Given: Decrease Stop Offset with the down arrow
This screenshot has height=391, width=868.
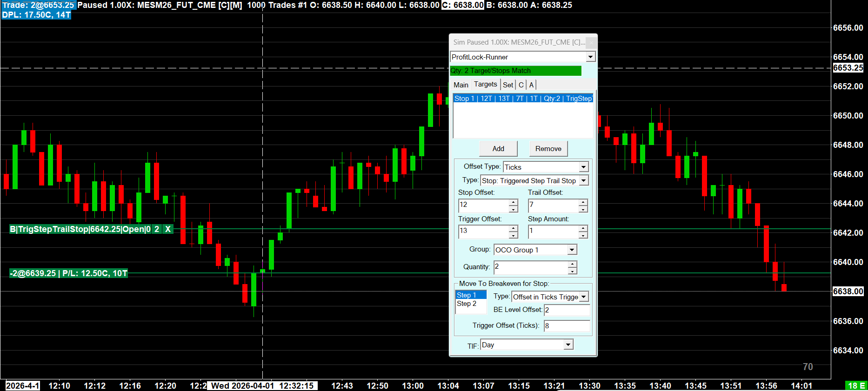Looking at the screenshot, I should (514, 209).
